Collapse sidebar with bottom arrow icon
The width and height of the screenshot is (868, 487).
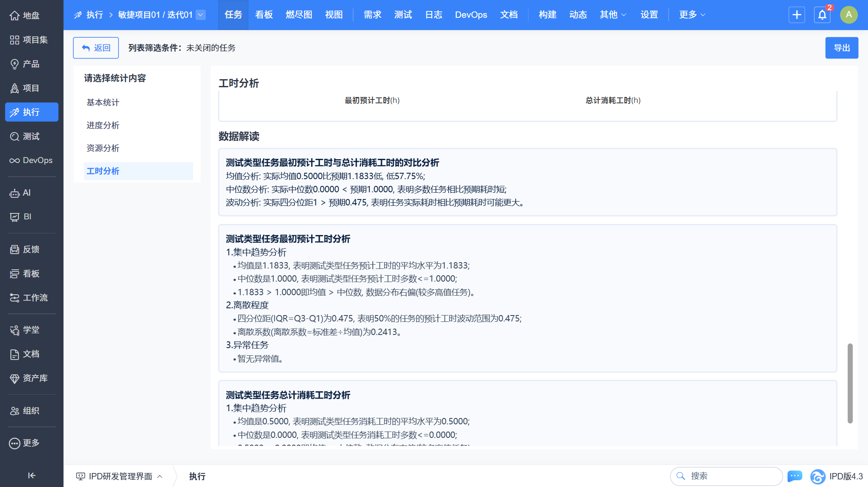32,475
